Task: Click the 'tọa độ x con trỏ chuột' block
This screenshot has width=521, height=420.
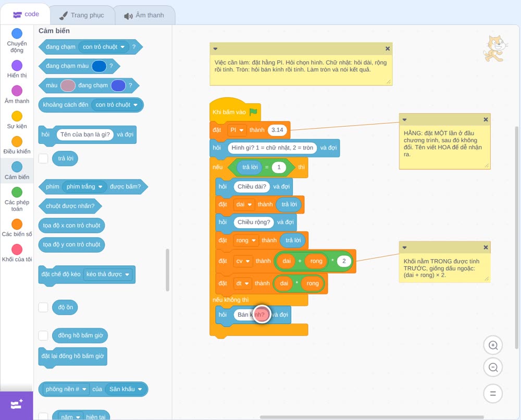Action: point(71,225)
